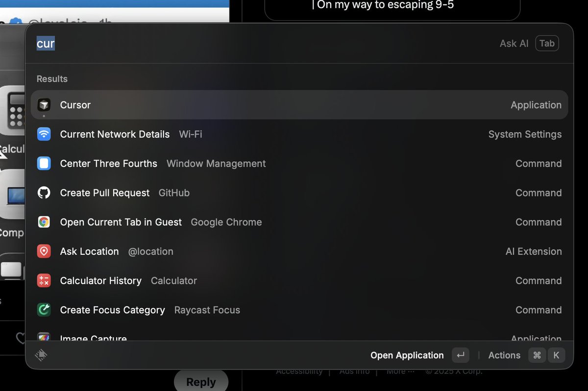
Task: Open the Actions menu
Action: (x=504, y=355)
